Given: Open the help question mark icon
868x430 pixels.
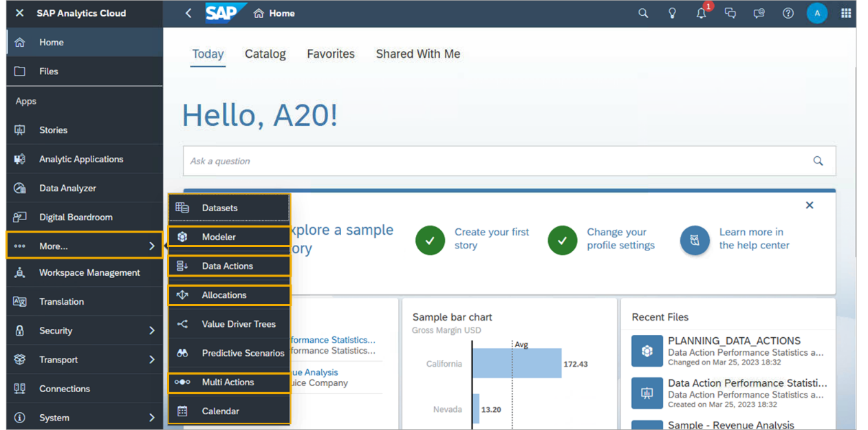Looking at the screenshot, I should click(x=788, y=13).
